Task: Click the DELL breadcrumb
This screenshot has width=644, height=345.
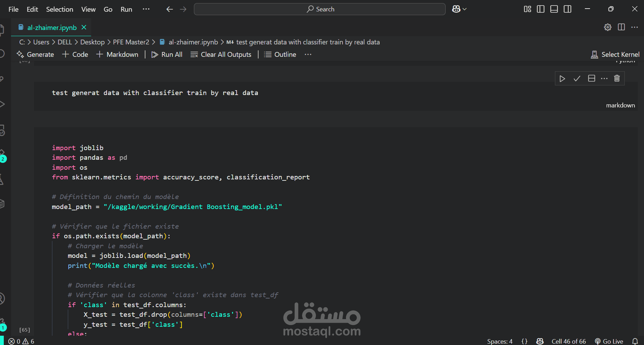Action: click(x=65, y=42)
